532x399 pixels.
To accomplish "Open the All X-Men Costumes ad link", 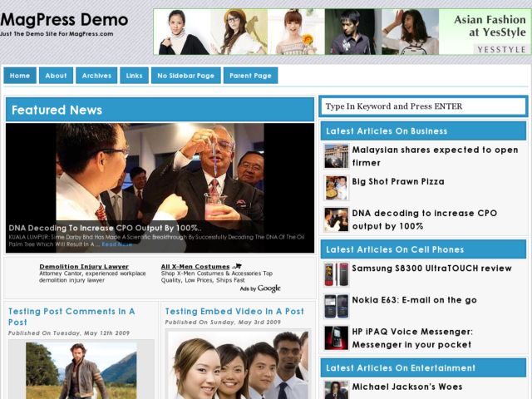I will tap(195, 267).
